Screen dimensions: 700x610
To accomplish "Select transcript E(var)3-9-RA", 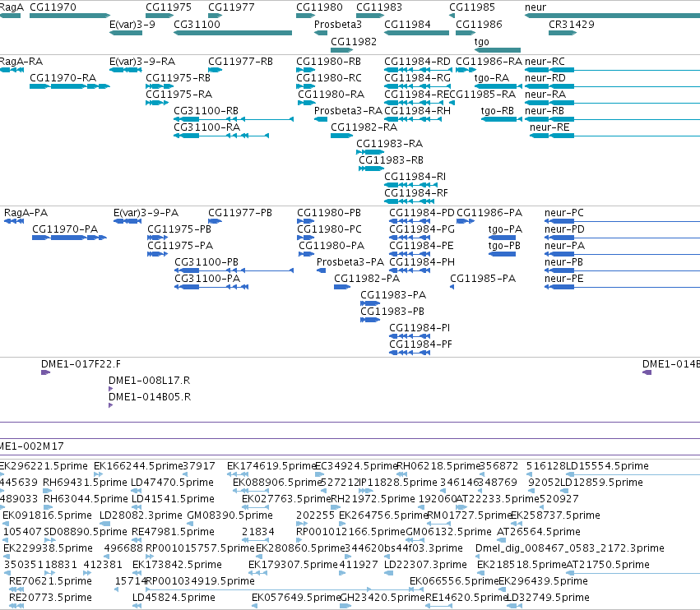I will (x=142, y=62).
